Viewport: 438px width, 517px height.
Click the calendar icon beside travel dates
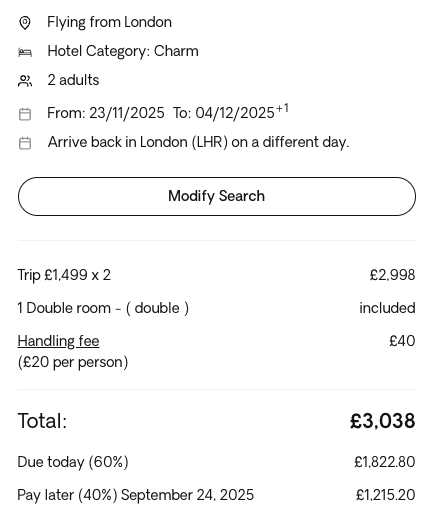coord(25,114)
